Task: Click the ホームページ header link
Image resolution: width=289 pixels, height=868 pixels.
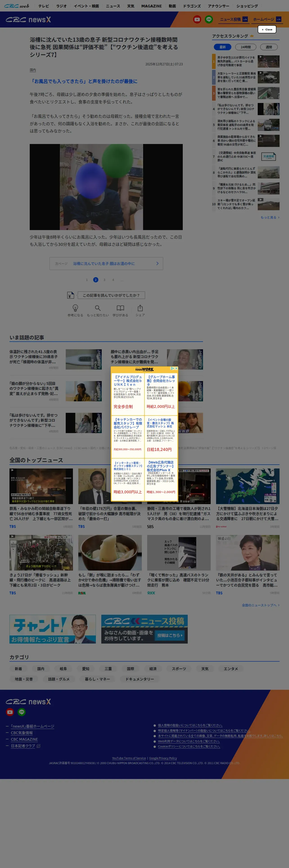Action: 267,20
